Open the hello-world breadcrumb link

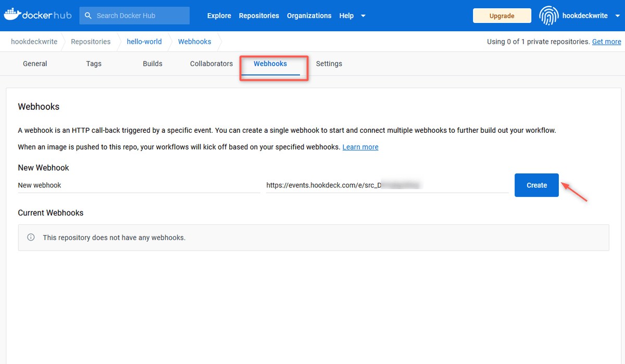[144, 41]
